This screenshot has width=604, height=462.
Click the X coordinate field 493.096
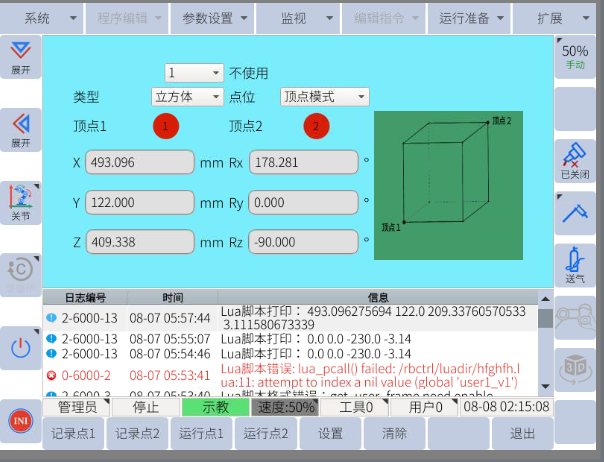139,163
